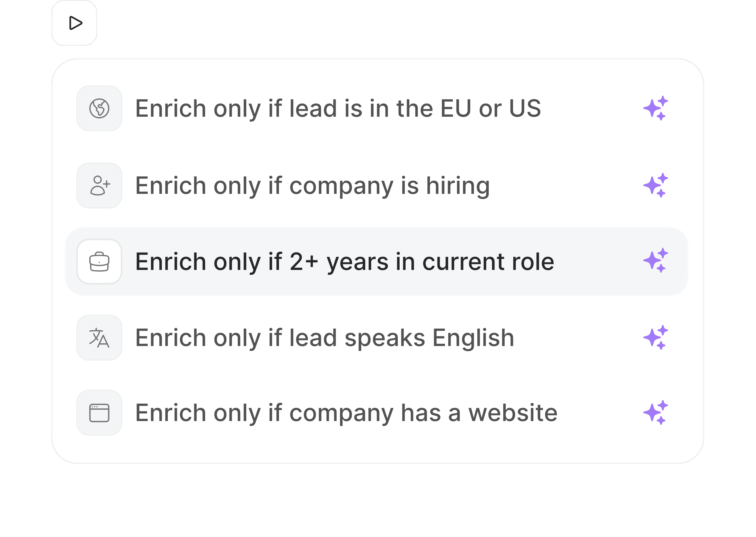
Task: Click the briefcase icon for current role
Action: 99,262
